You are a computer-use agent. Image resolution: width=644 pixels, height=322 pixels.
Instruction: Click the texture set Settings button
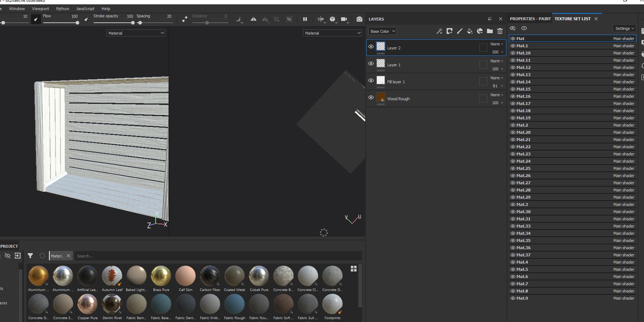(625, 28)
